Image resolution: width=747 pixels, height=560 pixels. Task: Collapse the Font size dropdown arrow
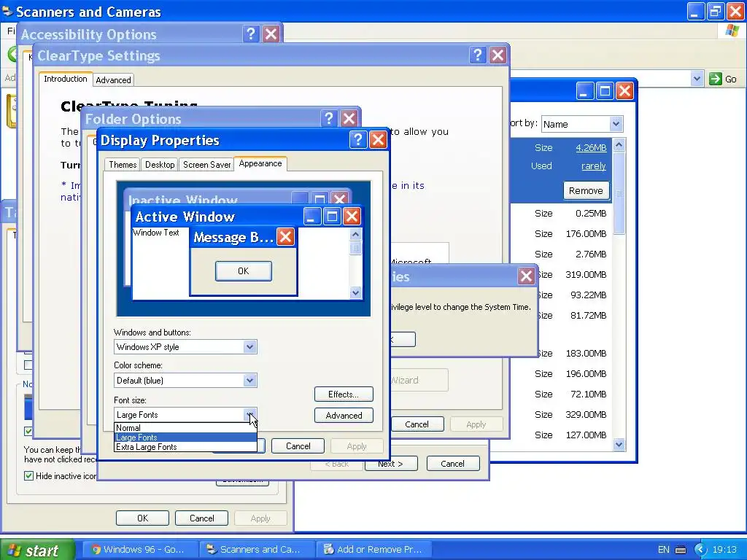point(249,414)
